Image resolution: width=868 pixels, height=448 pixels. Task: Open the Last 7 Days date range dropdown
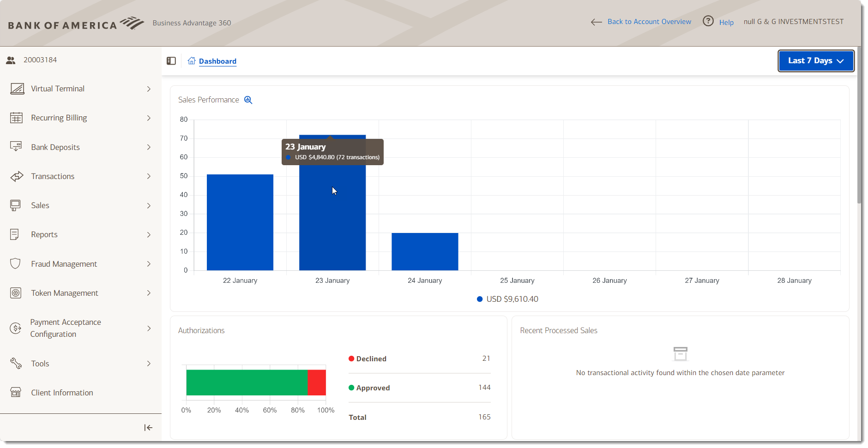(815, 60)
